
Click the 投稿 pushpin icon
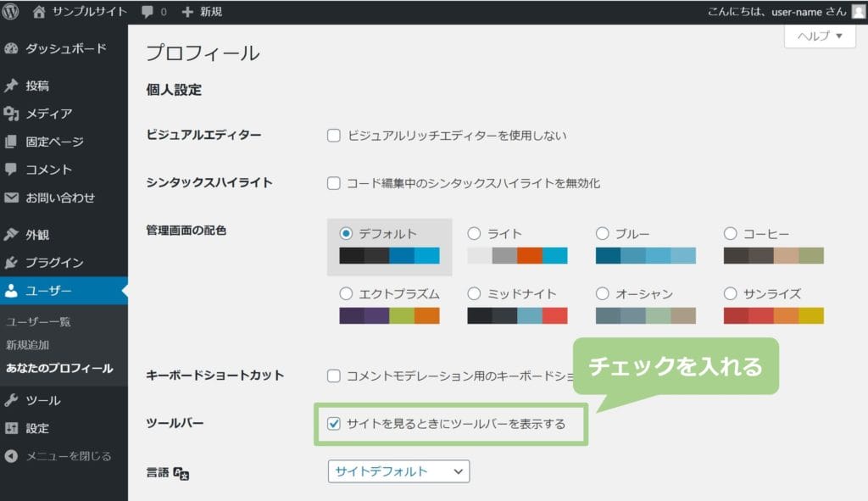pyautogui.click(x=11, y=86)
